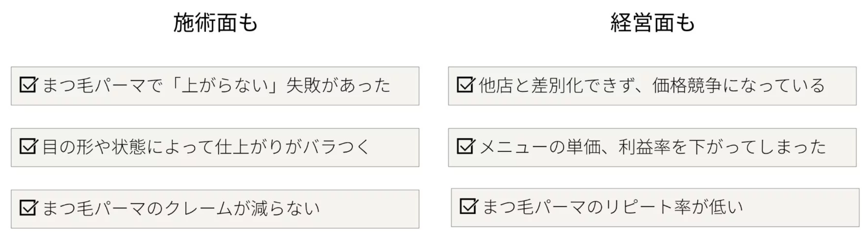
Task: Uncheck the 他店と差別化できず checkbox
Action: (465, 85)
